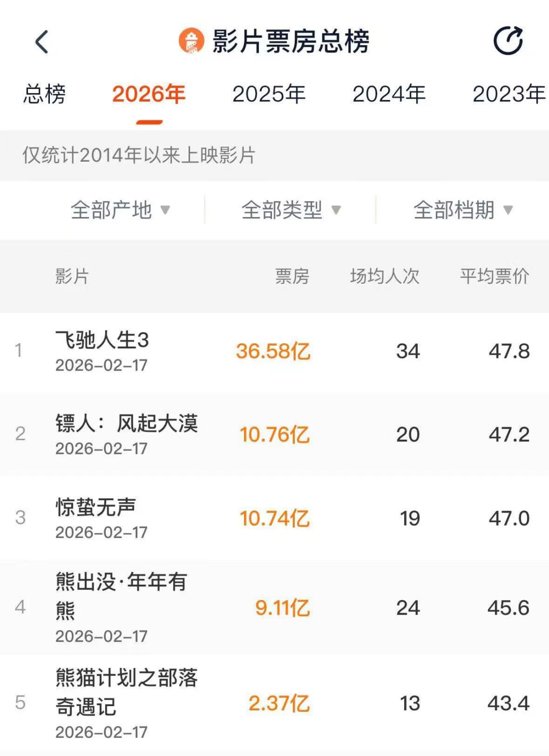Tap the refresh share icon

pos(508,41)
